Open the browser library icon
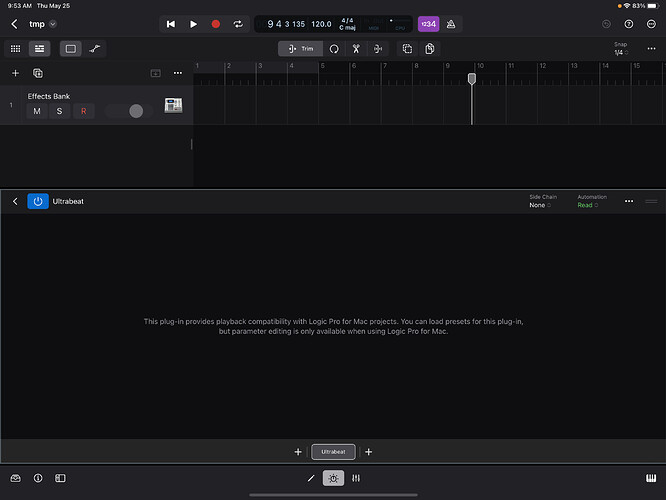 tap(15, 478)
